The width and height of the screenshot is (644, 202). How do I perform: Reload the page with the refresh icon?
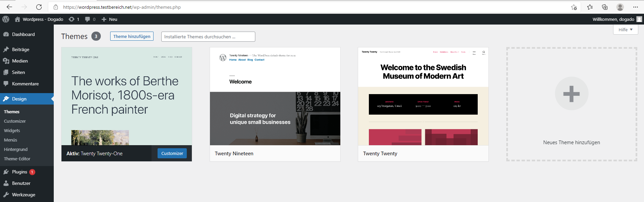click(39, 7)
